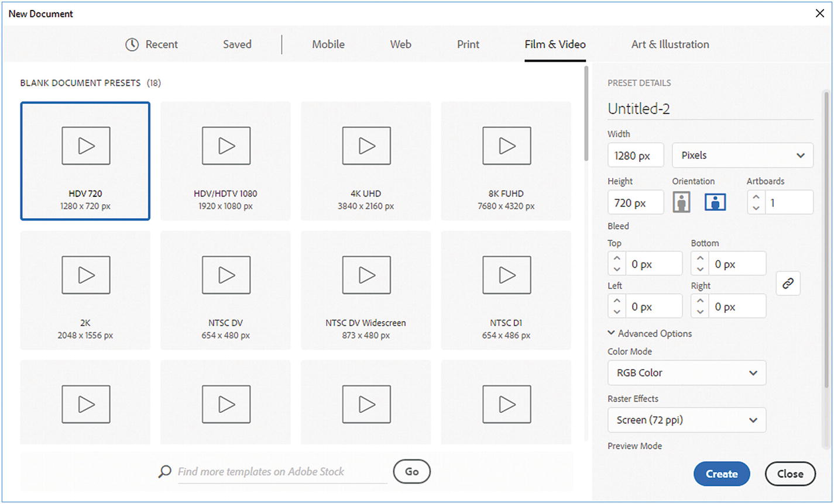Image resolution: width=834 pixels, height=504 pixels.
Task: Increase the Artboards count by one
Action: point(756,198)
